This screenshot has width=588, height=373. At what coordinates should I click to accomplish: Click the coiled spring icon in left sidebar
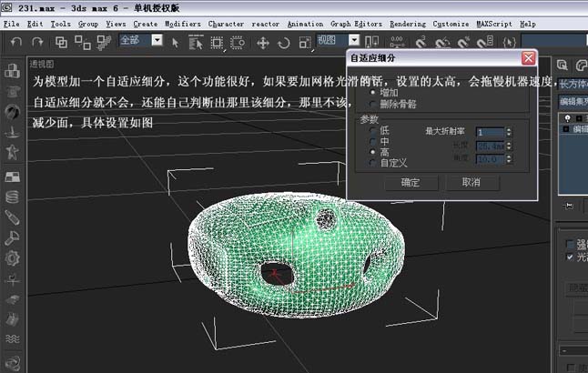click(x=13, y=197)
